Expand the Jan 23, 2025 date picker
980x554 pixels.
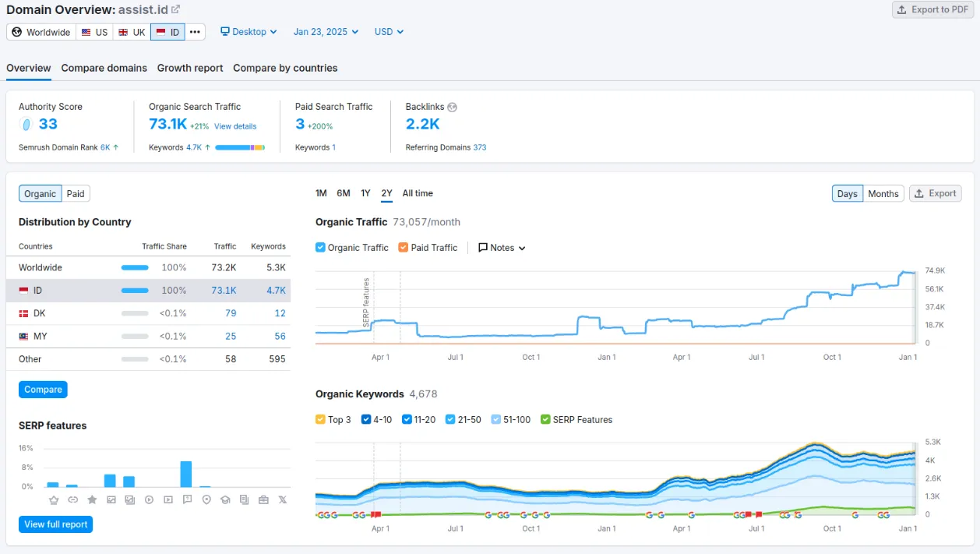326,32
